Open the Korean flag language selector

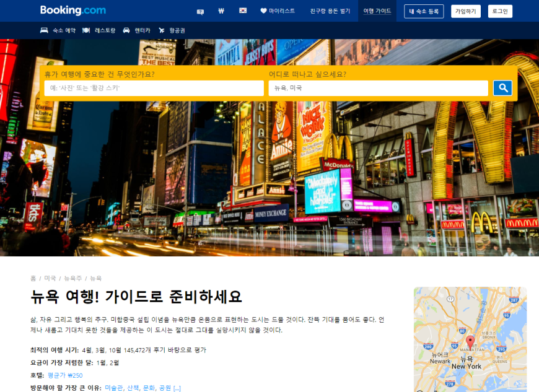point(243,11)
